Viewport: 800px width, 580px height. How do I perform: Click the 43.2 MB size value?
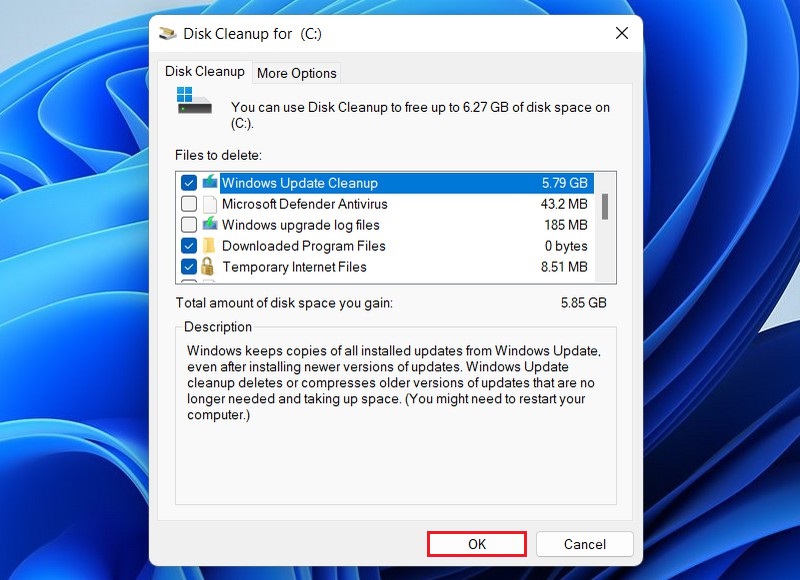click(564, 204)
